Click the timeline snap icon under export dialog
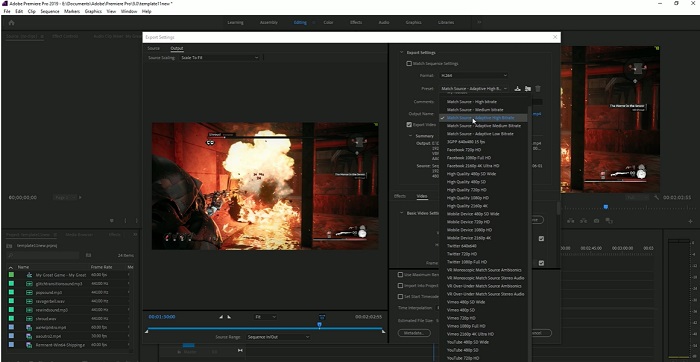700x362 pixels. [x=240, y=351]
